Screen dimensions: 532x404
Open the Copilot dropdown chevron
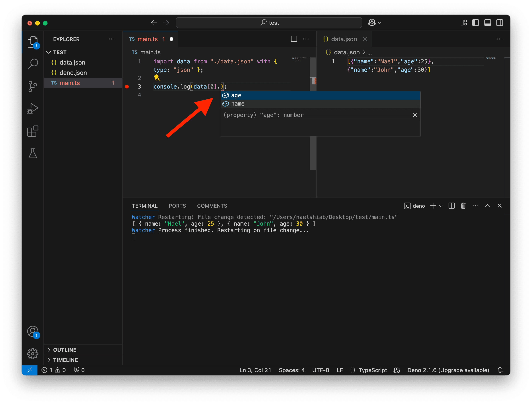click(380, 23)
